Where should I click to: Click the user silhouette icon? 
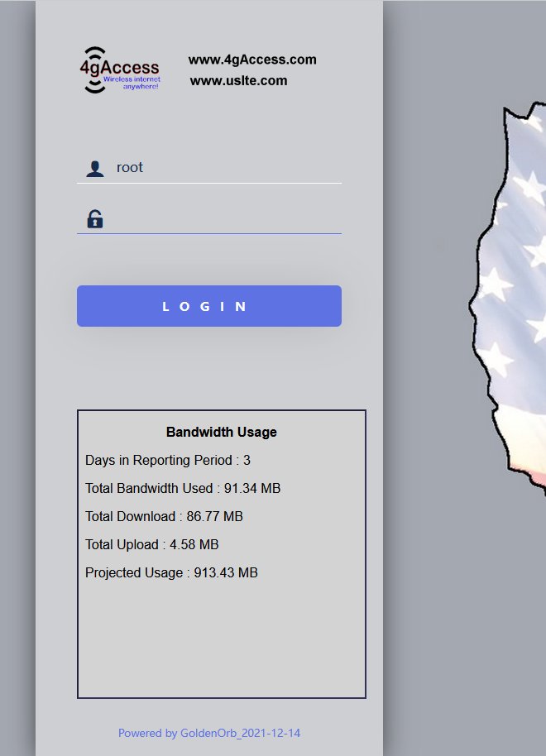(95, 169)
